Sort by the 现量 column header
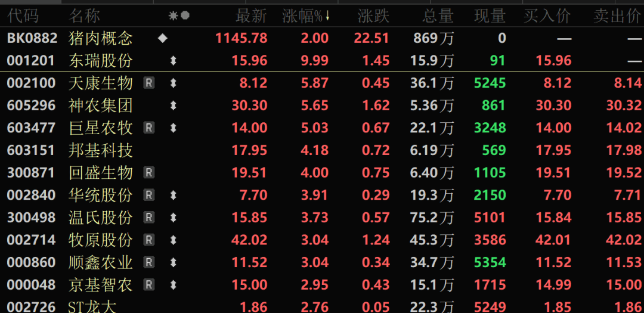This screenshot has height=313, width=644. (490, 17)
